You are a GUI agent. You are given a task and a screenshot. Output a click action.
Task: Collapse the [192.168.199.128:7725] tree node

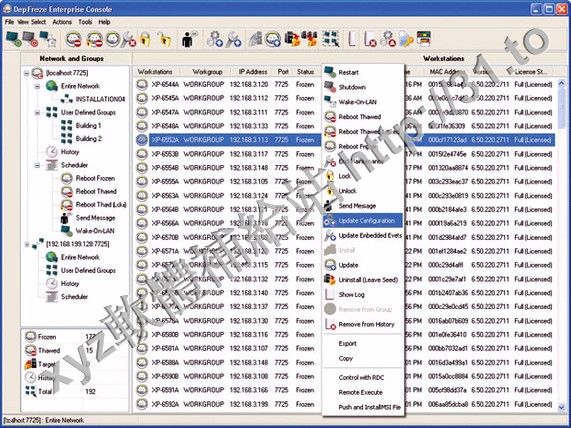point(27,244)
